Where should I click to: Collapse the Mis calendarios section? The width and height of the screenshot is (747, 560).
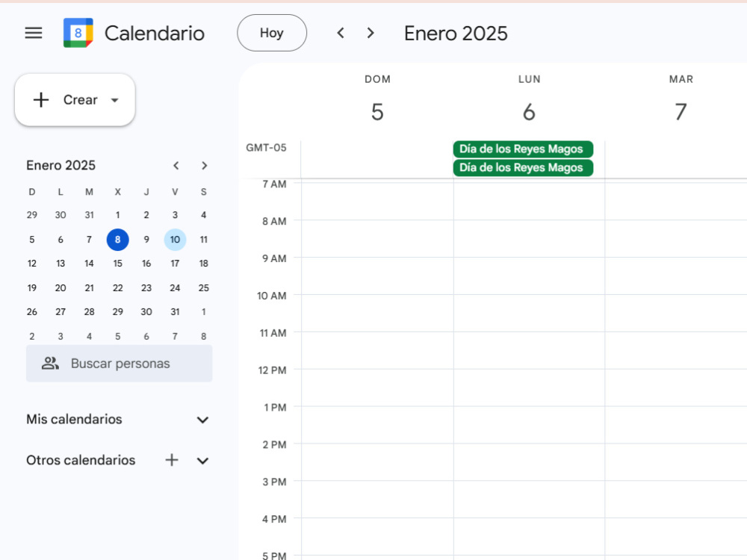[202, 420]
